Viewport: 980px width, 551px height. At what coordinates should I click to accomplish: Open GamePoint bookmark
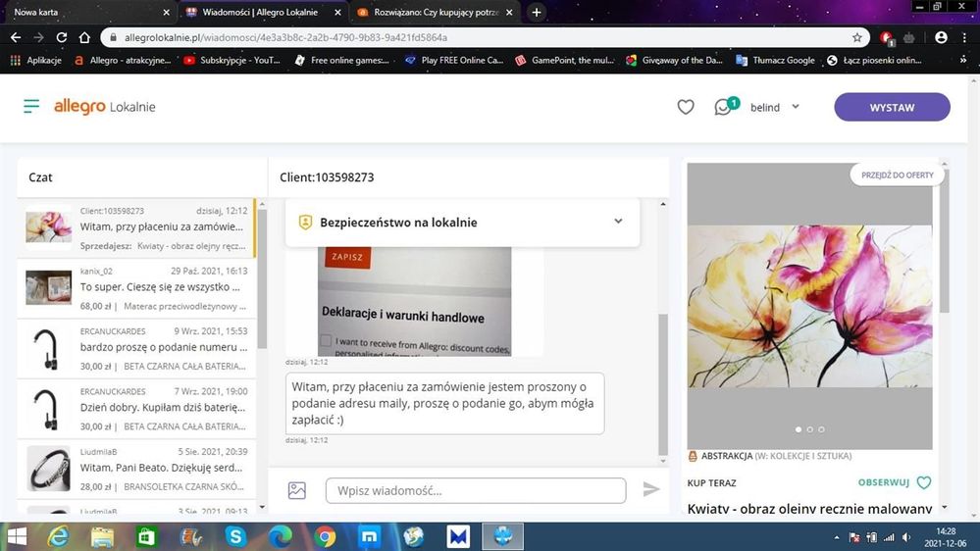(564, 60)
